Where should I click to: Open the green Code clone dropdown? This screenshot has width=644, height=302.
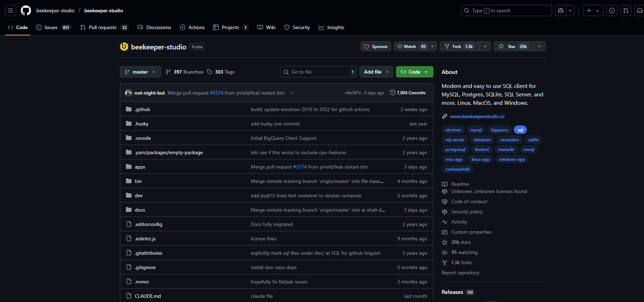click(x=415, y=72)
